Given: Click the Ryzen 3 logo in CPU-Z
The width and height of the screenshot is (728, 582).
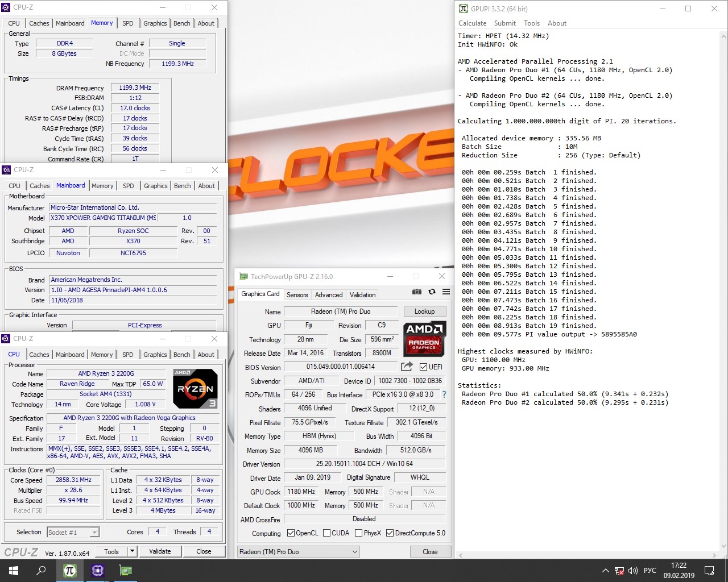Looking at the screenshot, I should click(195, 389).
